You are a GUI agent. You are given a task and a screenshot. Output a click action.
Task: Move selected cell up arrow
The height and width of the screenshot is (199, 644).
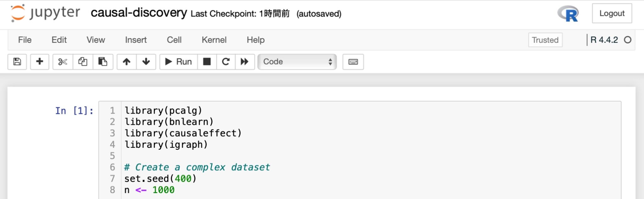point(126,62)
